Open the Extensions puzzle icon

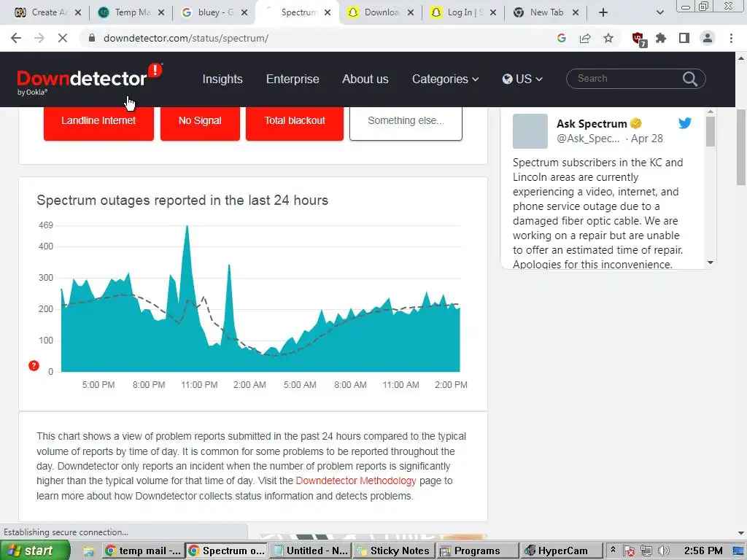[x=661, y=38]
